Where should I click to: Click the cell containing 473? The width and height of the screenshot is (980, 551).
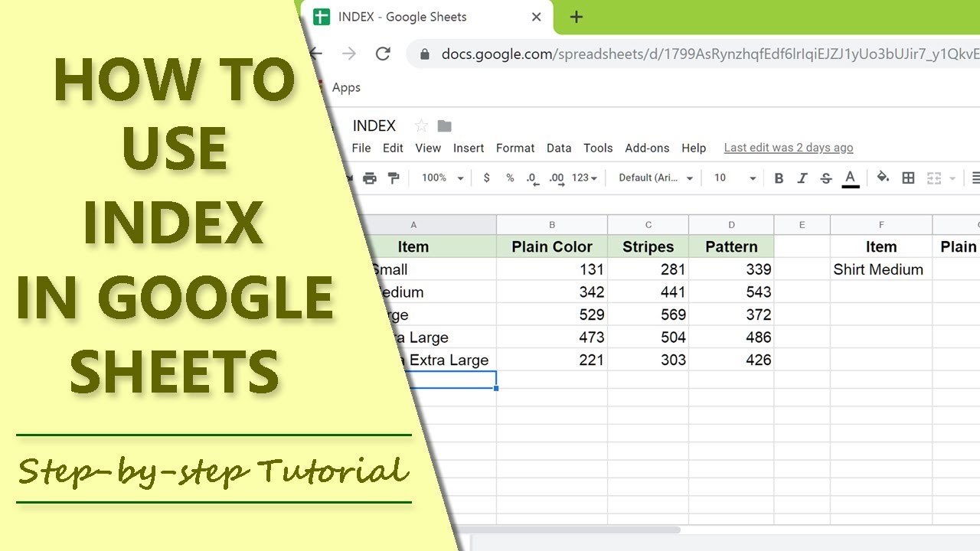[x=552, y=337]
